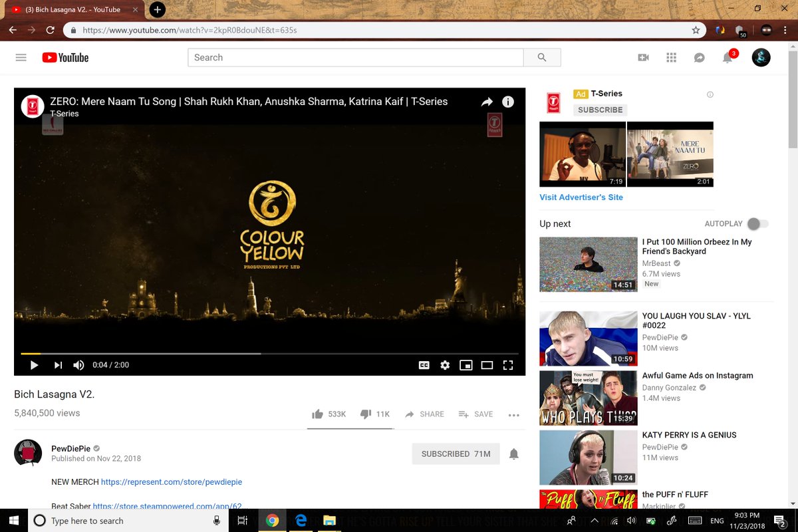Open the PewDiePie channel name link
798x532 pixels.
(71, 448)
